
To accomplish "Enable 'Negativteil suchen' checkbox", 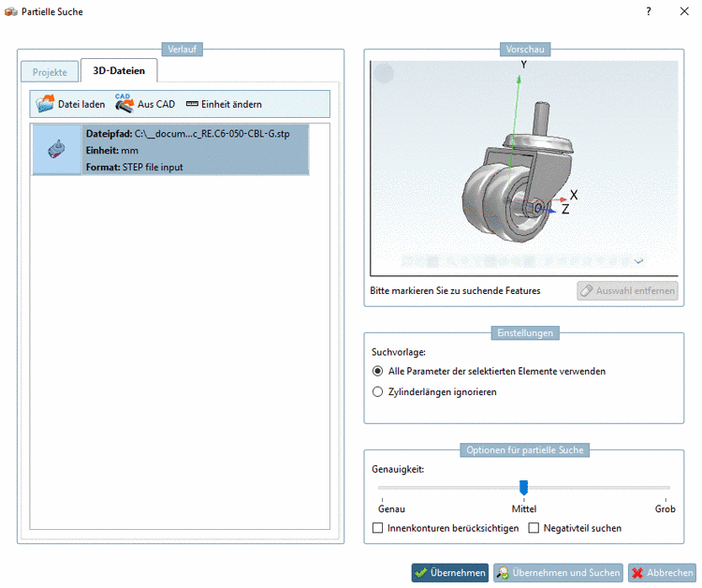I will click(534, 528).
